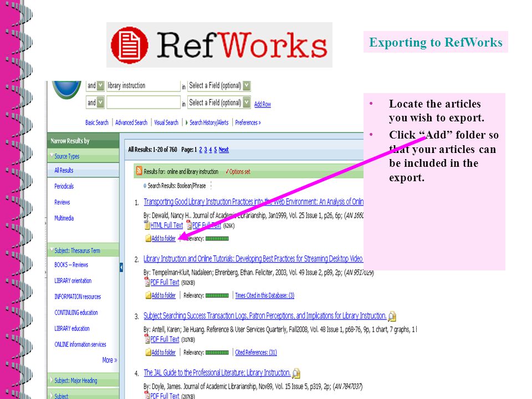Click the RSS feed icon beside Results for
The height and width of the screenshot is (399, 532).
click(139, 170)
